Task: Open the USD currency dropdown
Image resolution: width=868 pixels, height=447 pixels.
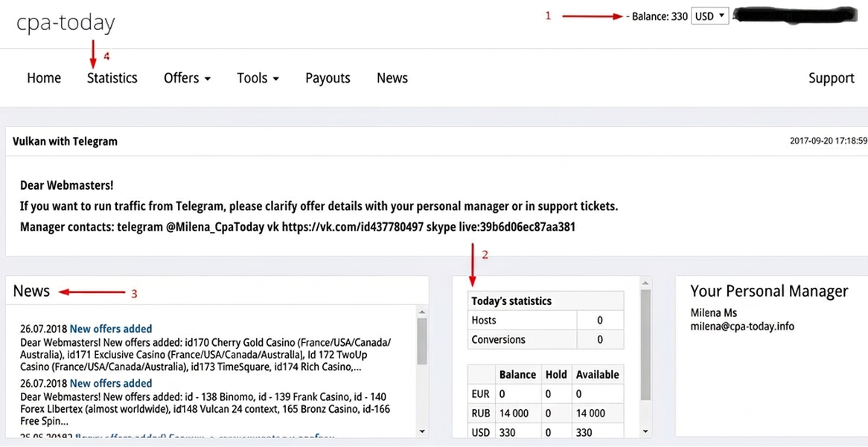Action: point(709,16)
